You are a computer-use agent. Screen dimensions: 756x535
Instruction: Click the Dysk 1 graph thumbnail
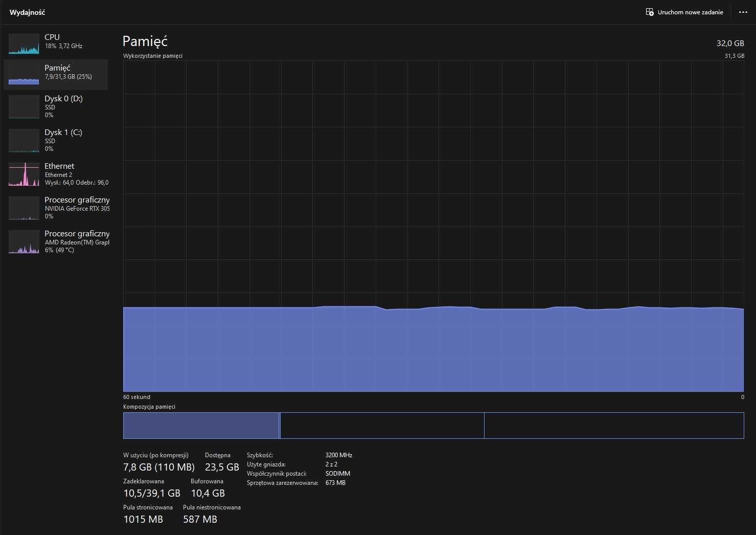pos(24,140)
